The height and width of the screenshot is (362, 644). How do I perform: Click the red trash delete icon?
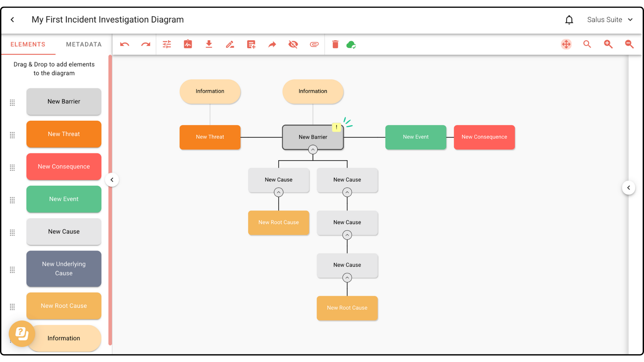tap(335, 44)
